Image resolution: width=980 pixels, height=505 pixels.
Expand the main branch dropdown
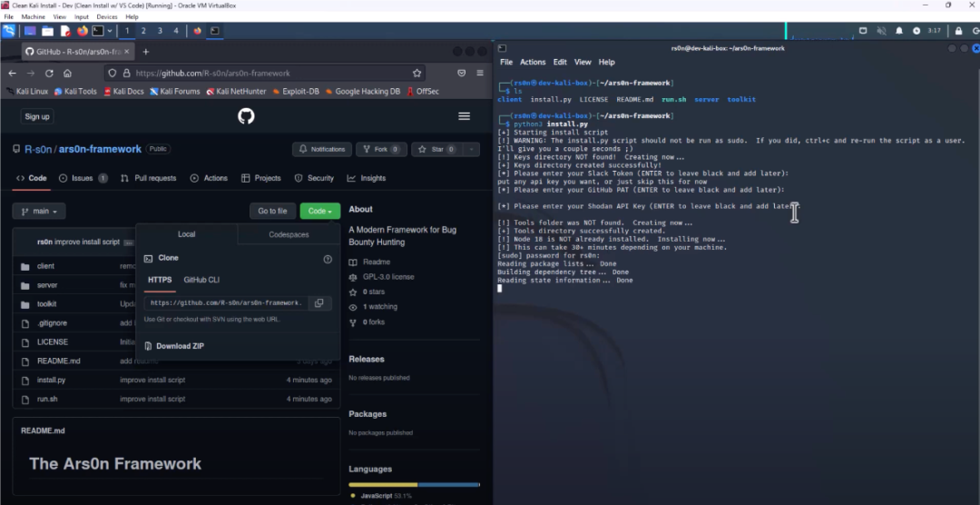point(39,212)
